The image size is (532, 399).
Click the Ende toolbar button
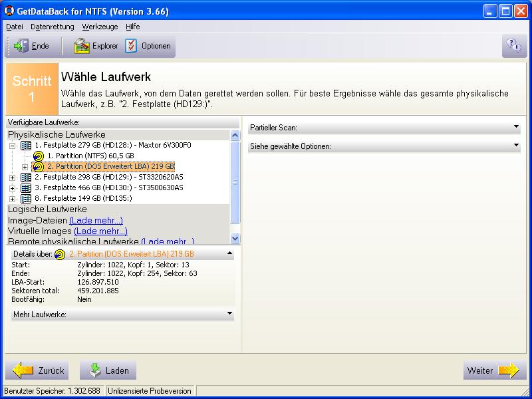[31, 46]
